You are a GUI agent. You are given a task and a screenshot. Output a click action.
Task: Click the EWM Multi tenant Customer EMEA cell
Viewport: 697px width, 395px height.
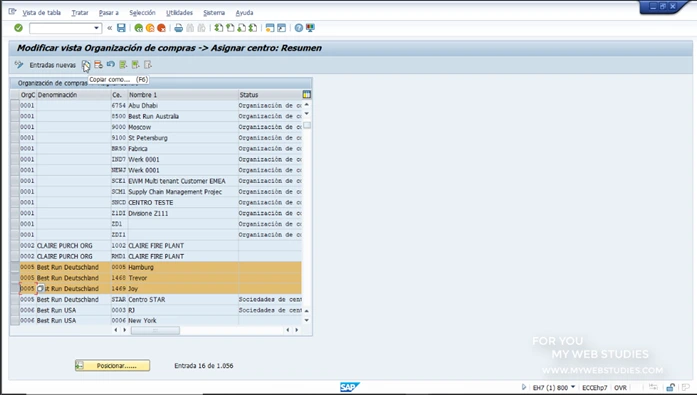[x=183, y=181]
